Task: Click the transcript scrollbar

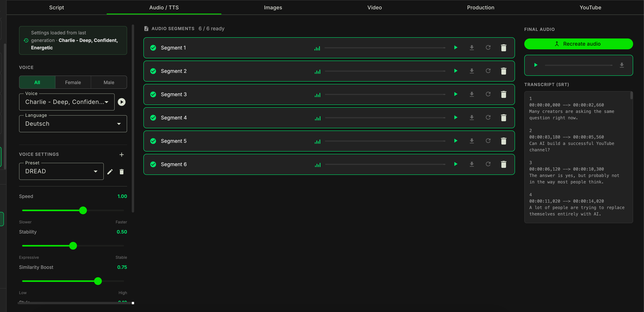Action: click(x=632, y=96)
